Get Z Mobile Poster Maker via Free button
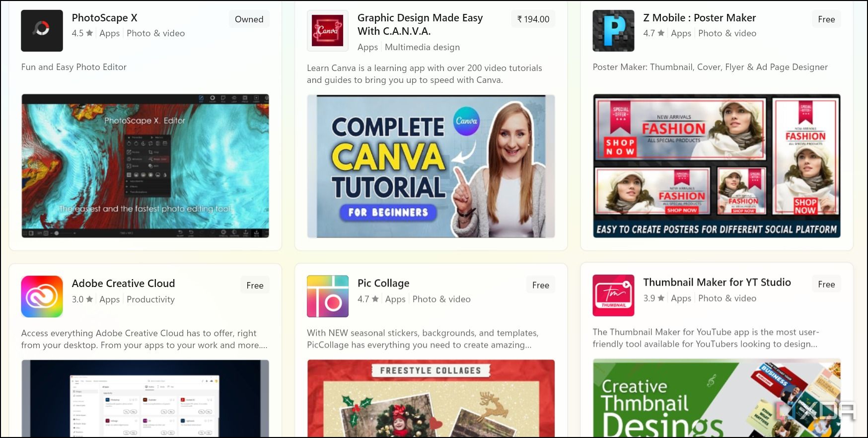Viewport: 868px width, 438px height. pyautogui.click(x=826, y=19)
